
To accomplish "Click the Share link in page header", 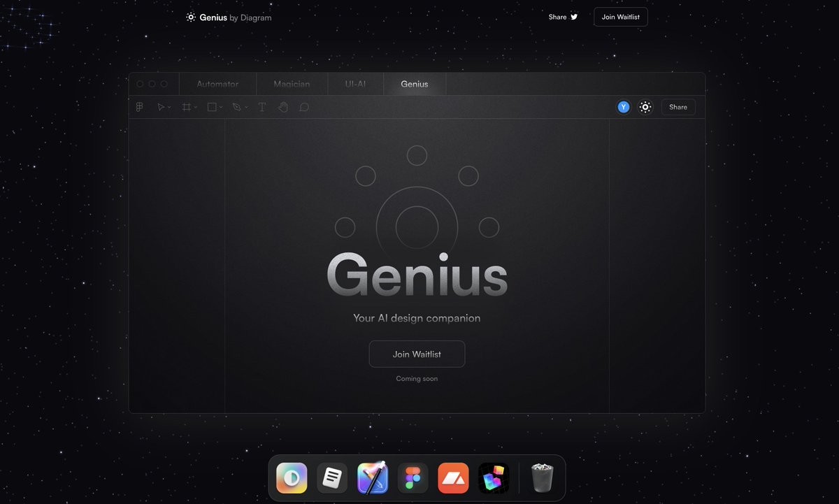I will (x=557, y=17).
